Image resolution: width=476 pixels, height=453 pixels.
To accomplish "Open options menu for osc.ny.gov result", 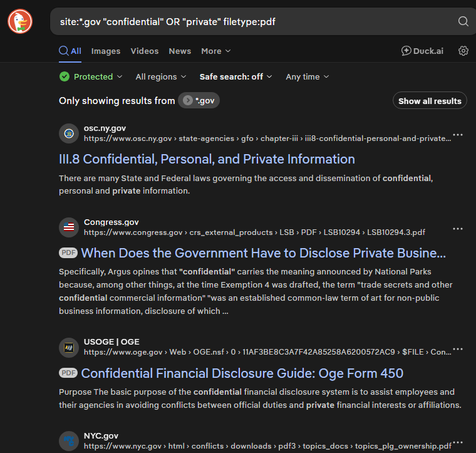I will pos(457,135).
